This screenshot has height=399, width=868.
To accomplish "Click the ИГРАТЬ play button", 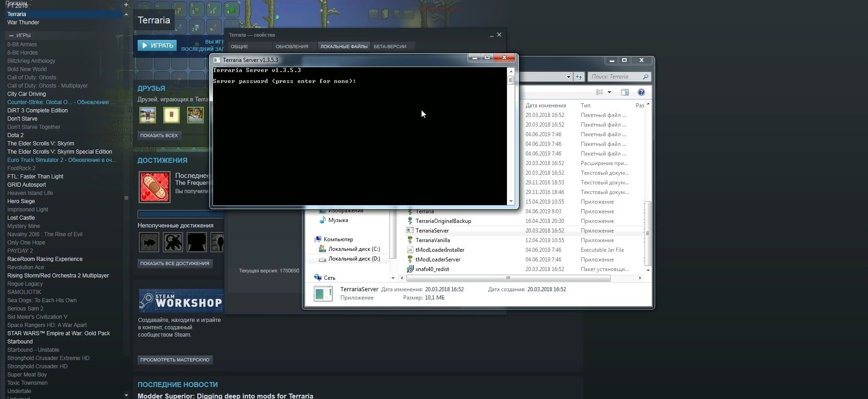I will (157, 45).
